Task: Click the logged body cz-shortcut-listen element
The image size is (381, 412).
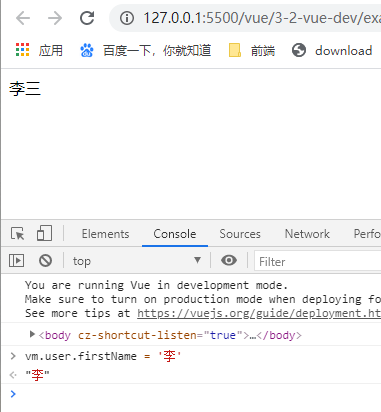Action: [170, 335]
